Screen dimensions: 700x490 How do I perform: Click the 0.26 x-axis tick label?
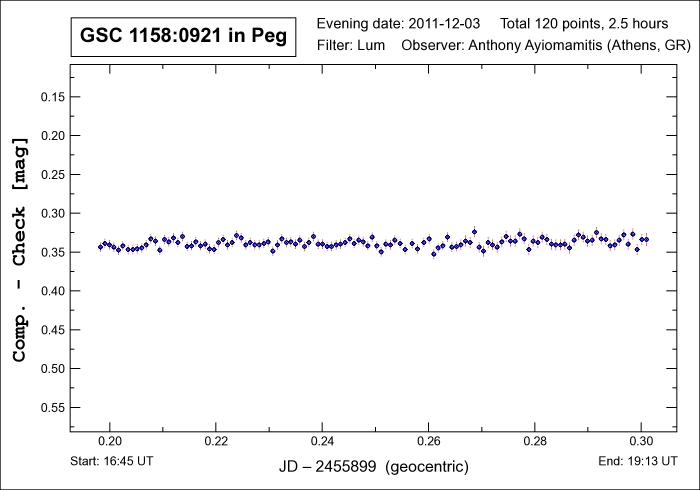(x=428, y=440)
